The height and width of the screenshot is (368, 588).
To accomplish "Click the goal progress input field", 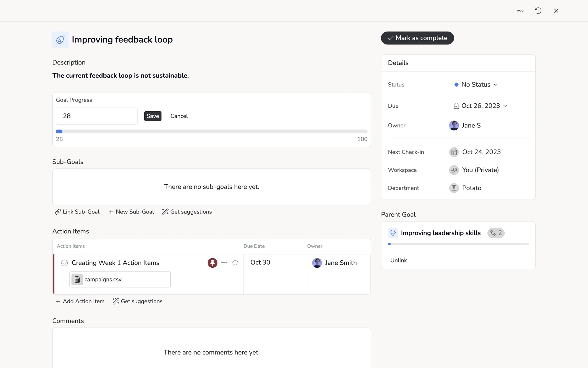I will point(96,116).
